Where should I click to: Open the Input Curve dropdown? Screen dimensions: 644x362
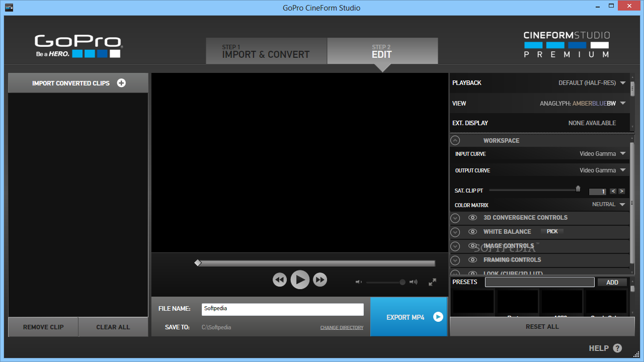pos(623,154)
